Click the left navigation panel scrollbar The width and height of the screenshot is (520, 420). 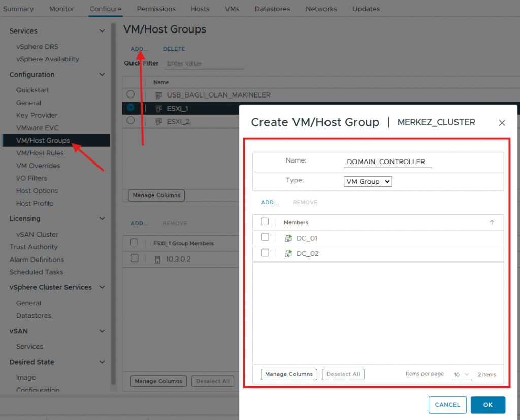coord(113,203)
